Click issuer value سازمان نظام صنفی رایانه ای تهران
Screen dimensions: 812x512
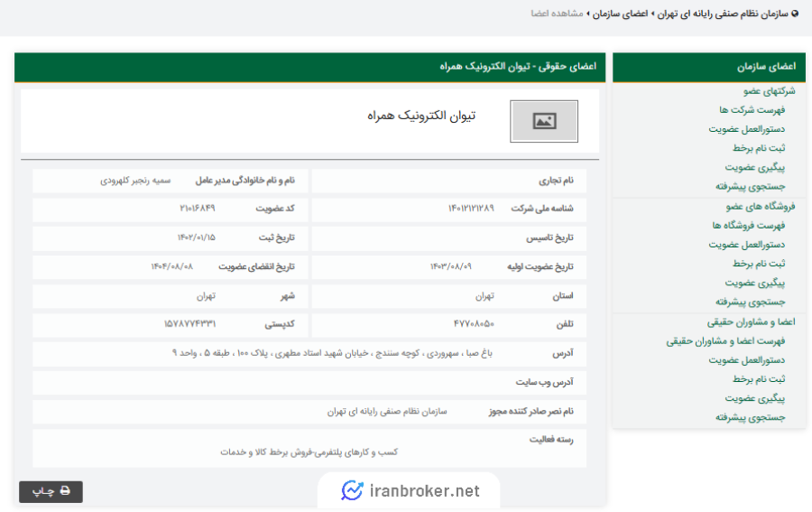pos(387,411)
